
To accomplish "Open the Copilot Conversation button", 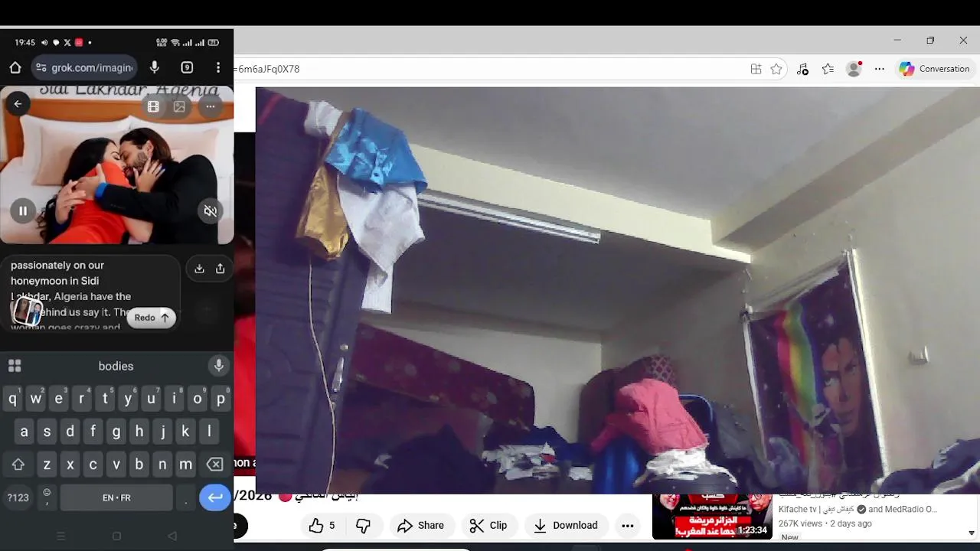I will [x=935, y=69].
